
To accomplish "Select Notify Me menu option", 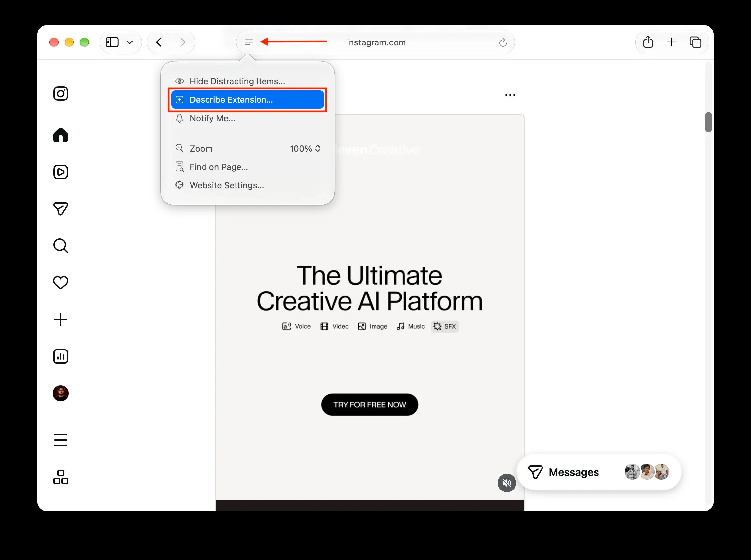I will (248, 118).
